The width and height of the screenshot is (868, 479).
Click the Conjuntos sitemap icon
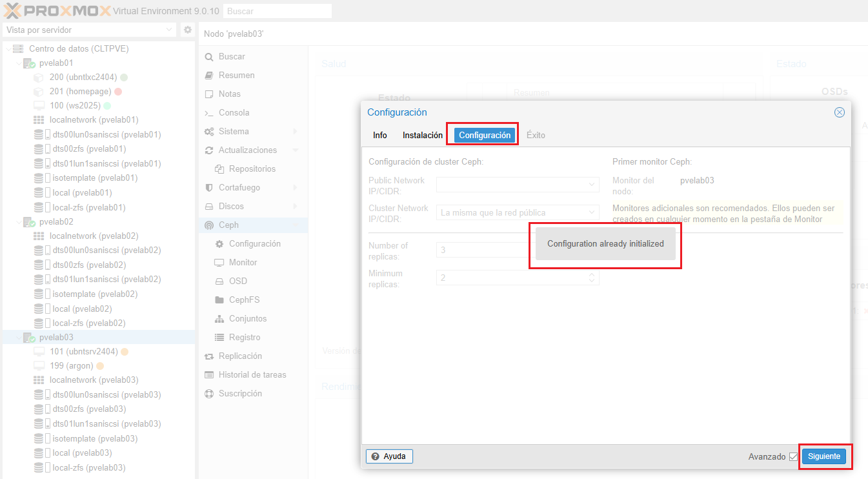point(219,319)
